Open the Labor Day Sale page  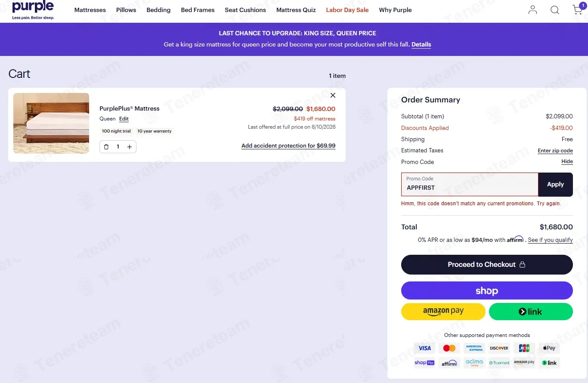point(347,10)
